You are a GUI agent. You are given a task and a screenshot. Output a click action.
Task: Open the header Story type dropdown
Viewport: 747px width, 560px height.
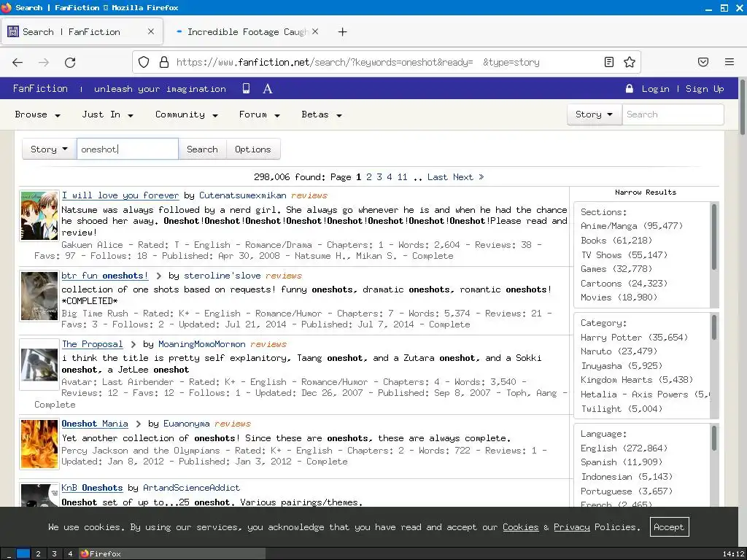(595, 114)
